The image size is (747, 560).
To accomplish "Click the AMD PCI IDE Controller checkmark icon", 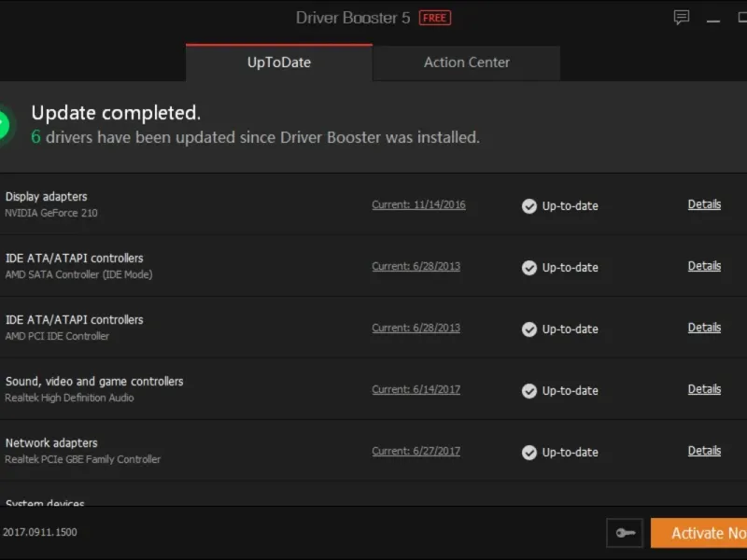I will (x=529, y=329).
